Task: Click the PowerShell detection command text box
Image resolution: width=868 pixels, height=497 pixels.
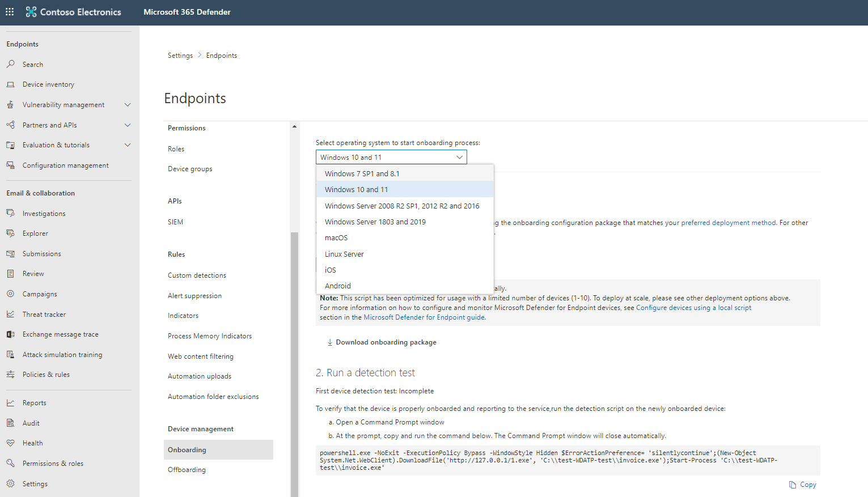Action: click(x=568, y=460)
